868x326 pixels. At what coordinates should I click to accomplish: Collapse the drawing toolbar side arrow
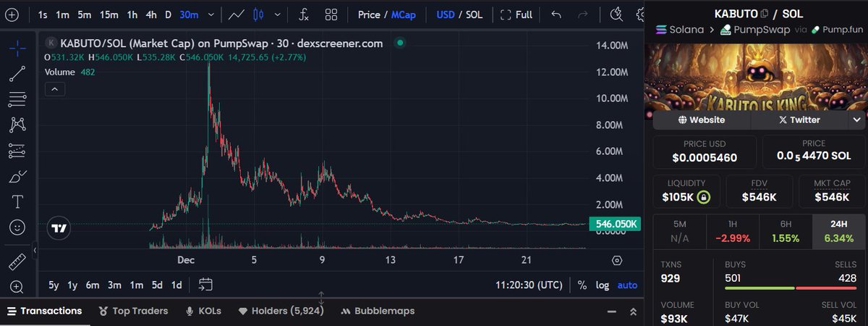coord(35,251)
